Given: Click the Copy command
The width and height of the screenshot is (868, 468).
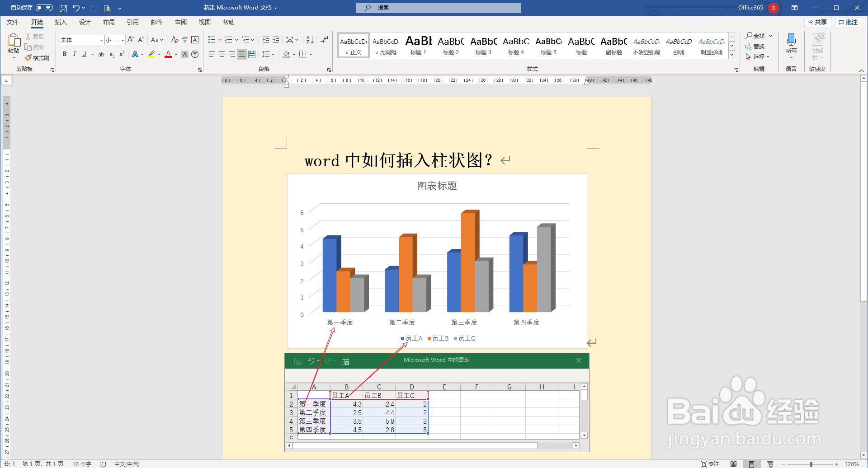Looking at the screenshot, I should coord(35,47).
